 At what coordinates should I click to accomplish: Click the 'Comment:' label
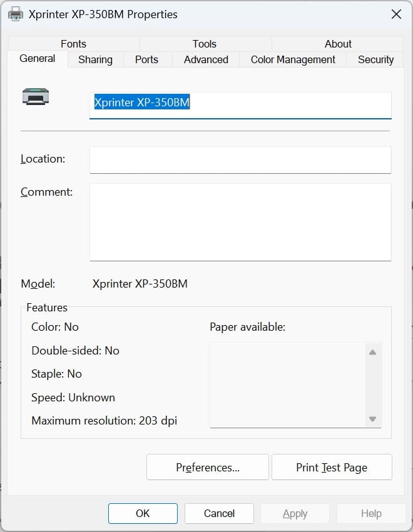pyautogui.click(x=46, y=192)
